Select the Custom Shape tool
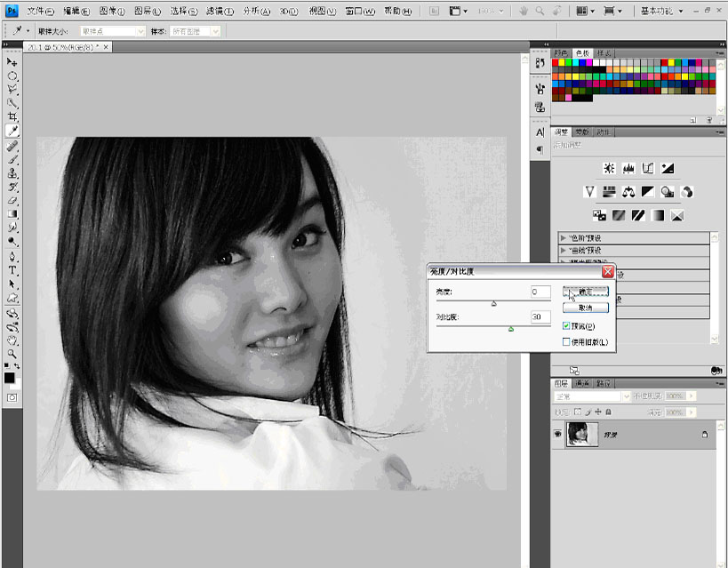The width and height of the screenshot is (728, 568). point(12,298)
